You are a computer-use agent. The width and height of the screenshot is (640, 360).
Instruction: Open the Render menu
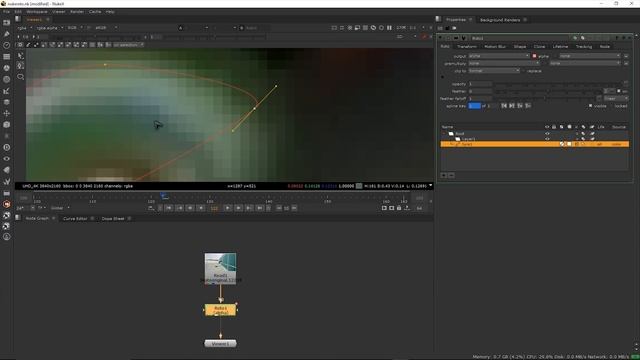tap(77, 12)
